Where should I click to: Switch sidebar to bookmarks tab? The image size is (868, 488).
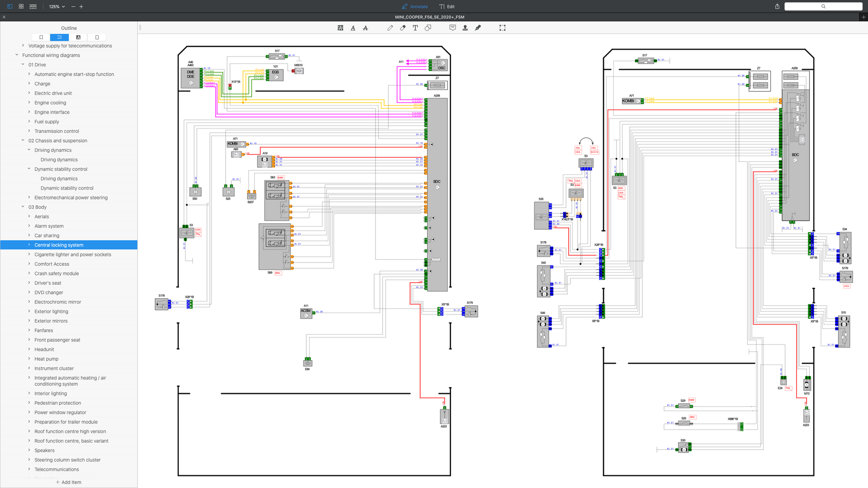coord(41,37)
